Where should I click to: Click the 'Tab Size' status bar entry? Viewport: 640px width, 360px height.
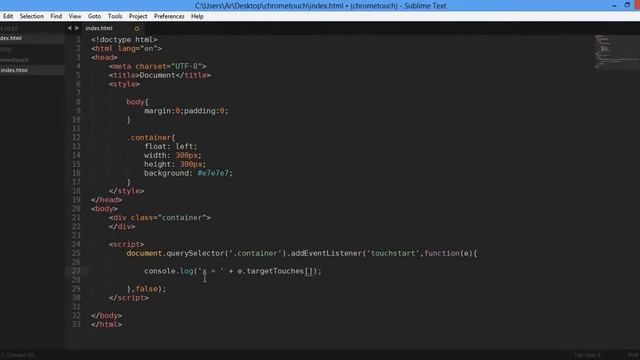[x=587, y=355]
